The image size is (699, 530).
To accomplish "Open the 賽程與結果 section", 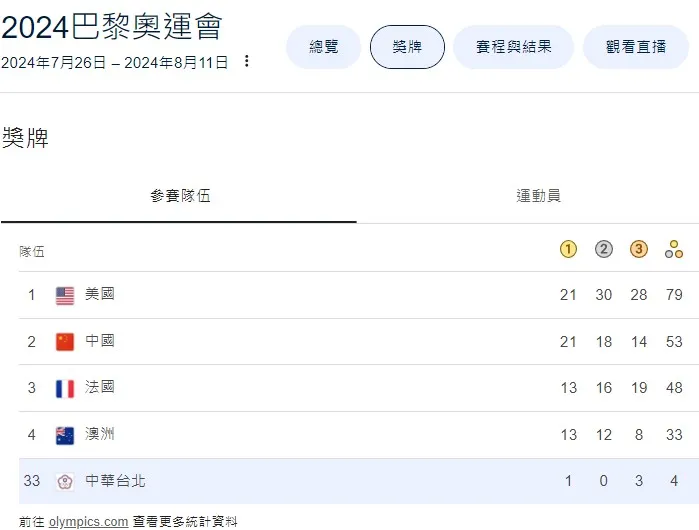I will [x=513, y=47].
